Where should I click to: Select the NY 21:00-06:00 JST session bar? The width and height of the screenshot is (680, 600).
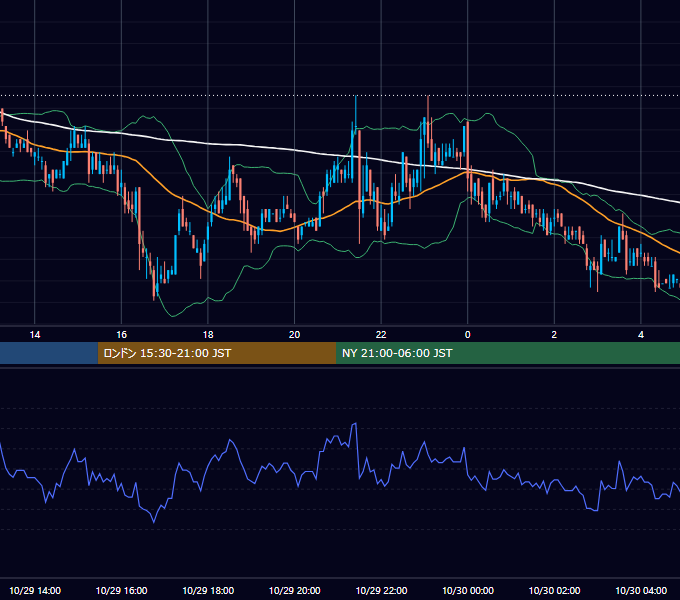[x=508, y=353]
